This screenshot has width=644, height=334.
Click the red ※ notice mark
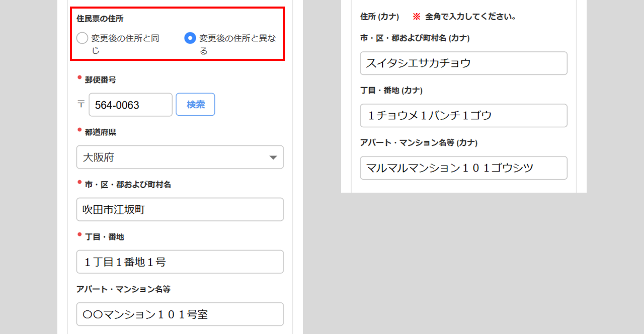coord(416,17)
